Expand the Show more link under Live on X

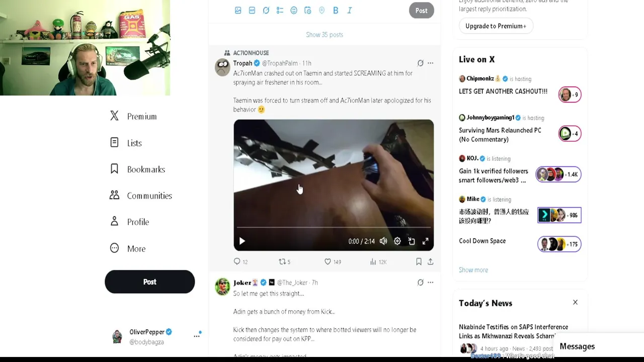pos(473,270)
